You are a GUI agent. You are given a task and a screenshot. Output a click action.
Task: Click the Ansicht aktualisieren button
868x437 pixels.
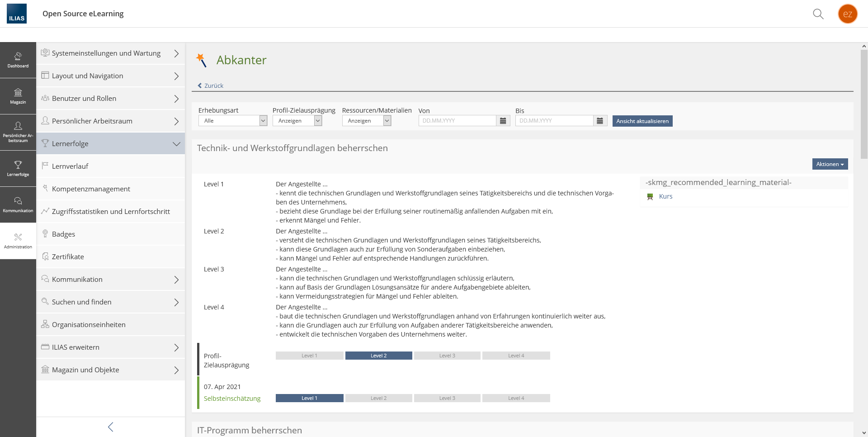[x=642, y=121]
